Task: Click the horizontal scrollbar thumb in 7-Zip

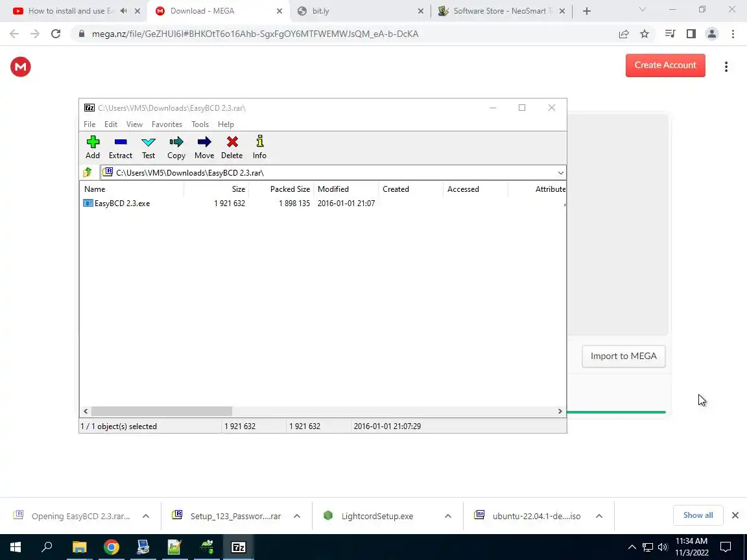Action: pos(161,411)
